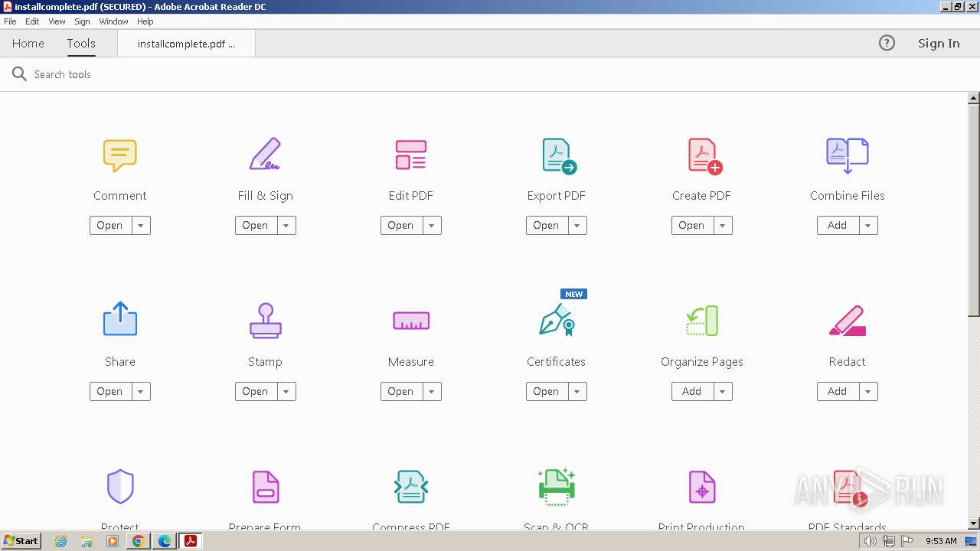
Task: Expand the Combine Files Add dropdown arrow
Action: 868,225
